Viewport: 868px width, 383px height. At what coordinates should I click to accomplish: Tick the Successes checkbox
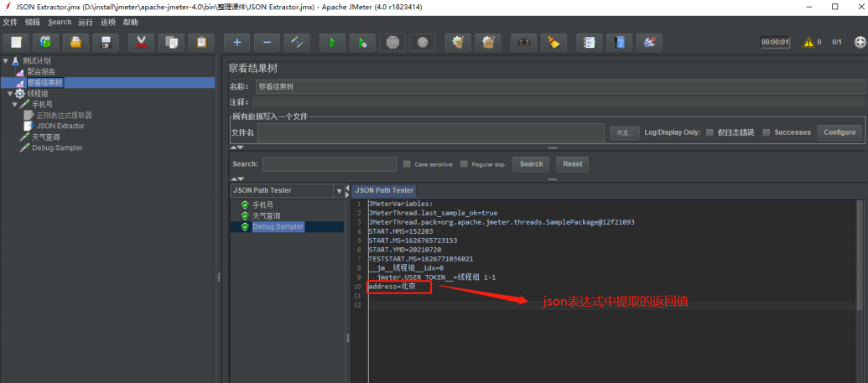click(x=767, y=132)
